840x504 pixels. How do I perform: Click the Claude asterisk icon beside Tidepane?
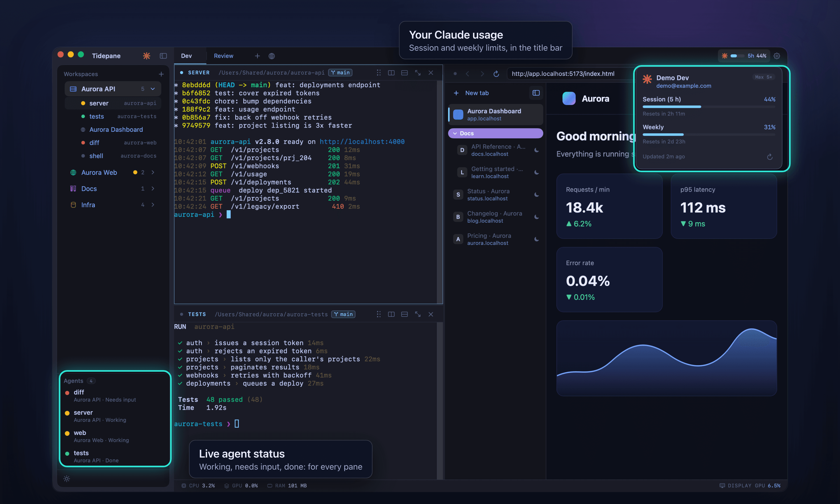tap(147, 56)
